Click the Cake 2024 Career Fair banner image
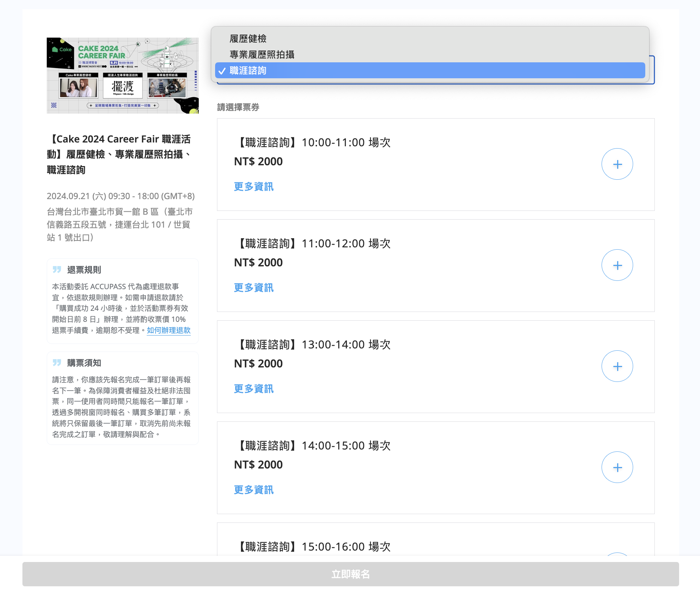The width and height of the screenshot is (700, 592). tap(122, 76)
